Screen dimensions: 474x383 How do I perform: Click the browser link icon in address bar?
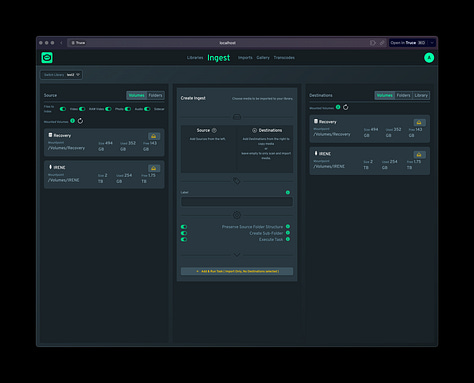click(x=382, y=43)
